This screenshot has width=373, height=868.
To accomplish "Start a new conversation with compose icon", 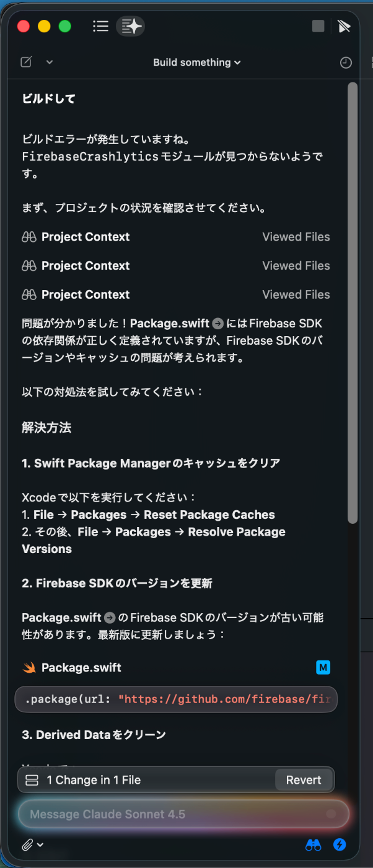I will click(26, 62).
